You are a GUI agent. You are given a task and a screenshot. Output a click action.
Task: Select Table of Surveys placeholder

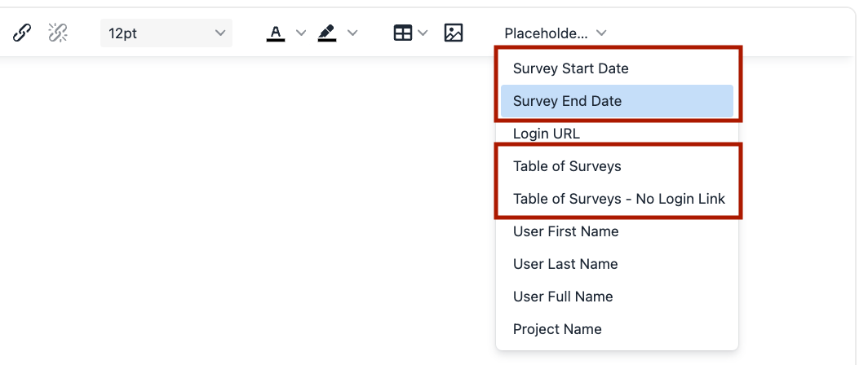point(618,166)
